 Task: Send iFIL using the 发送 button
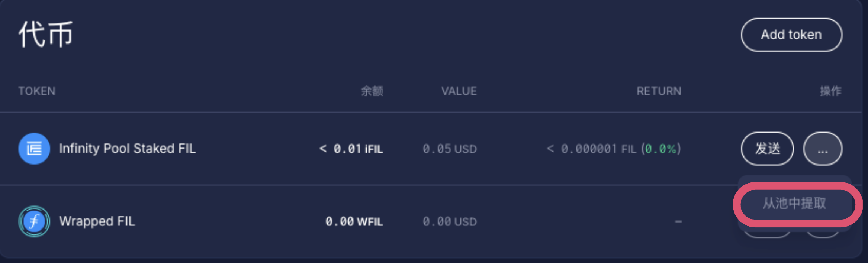pos(767,148)
